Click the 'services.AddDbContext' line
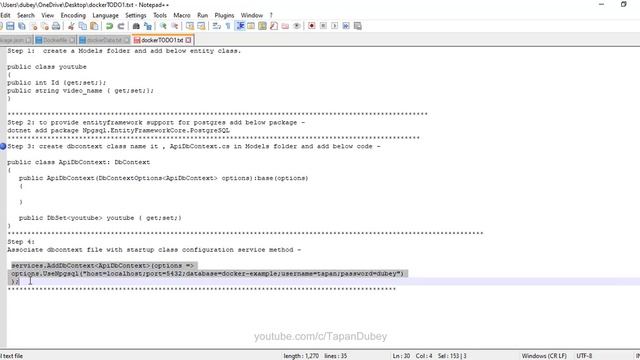The image size is (640, 360). coord(102,265)
